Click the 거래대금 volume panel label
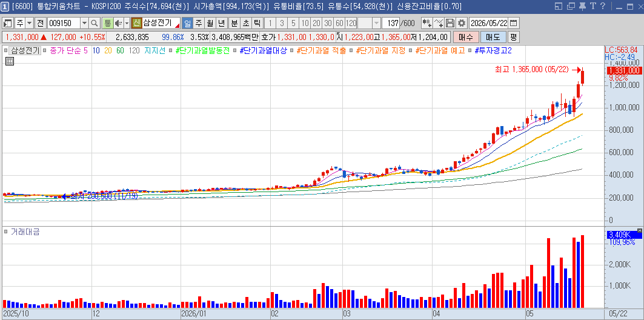 (x=25, y=232)
